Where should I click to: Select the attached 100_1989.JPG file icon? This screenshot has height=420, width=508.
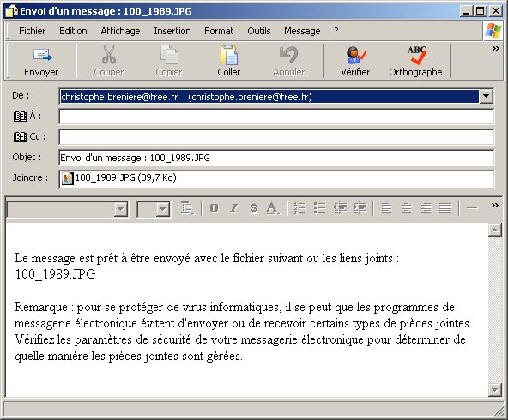[67, 178]
